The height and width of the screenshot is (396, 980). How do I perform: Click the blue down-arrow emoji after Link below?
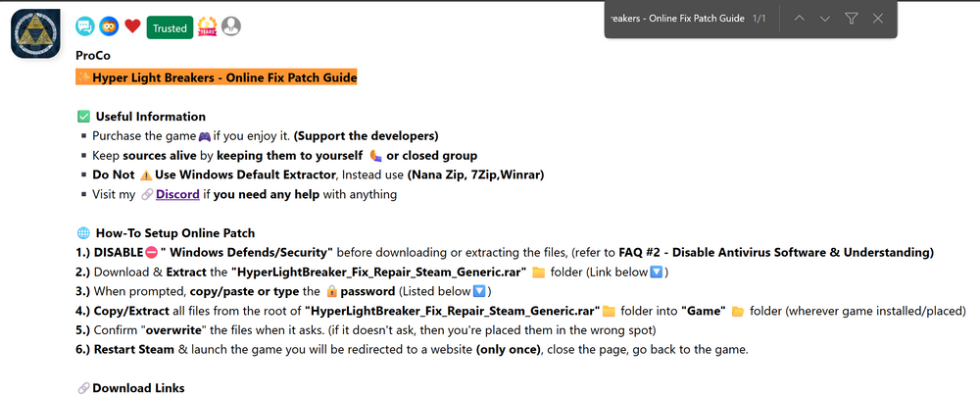pyautogui.click(x=657, y=272)
